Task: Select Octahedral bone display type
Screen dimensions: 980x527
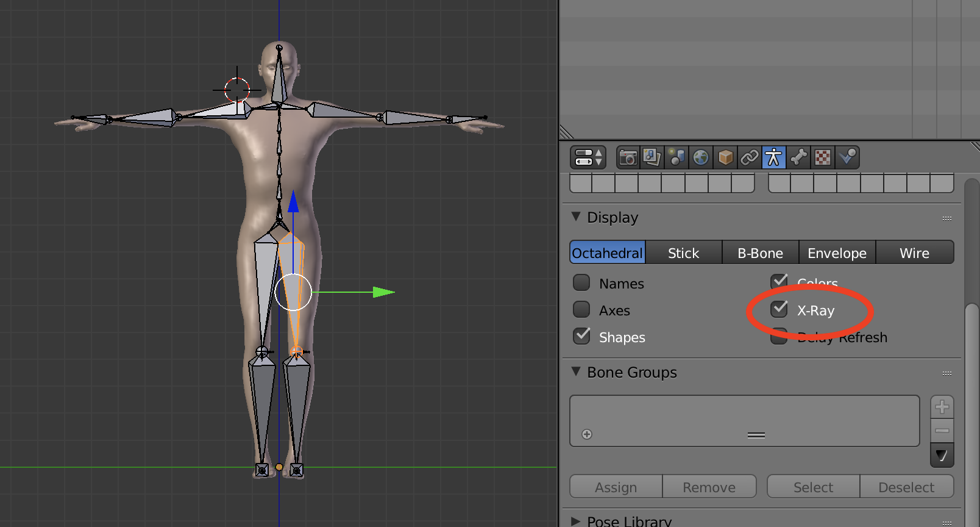Action: pyautogui.click(x=608, y=253)
